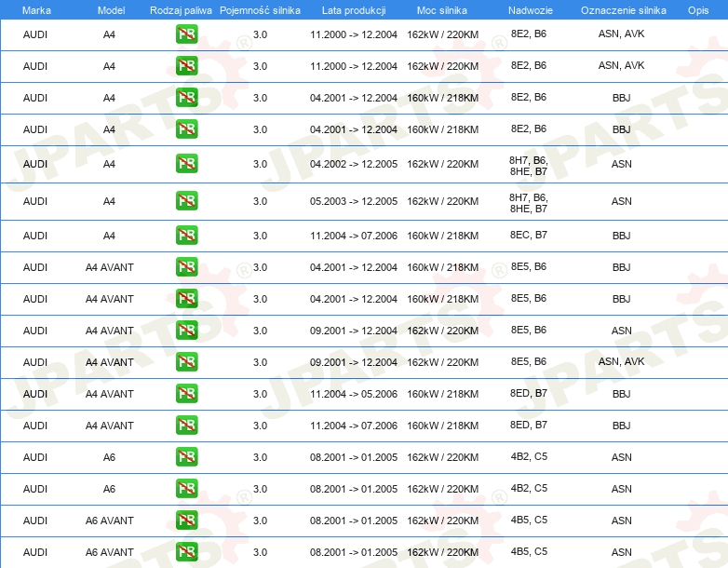Click the fuel icon in the A4 AVANT 11.2004 -> 07.2006 row
Viewport: 728px width, 568px height.
point(186,425)
